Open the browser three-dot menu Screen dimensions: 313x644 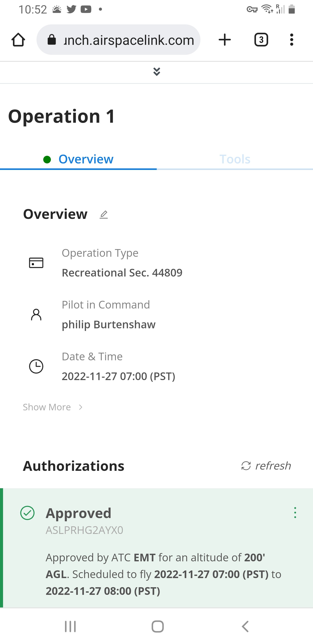291,40
